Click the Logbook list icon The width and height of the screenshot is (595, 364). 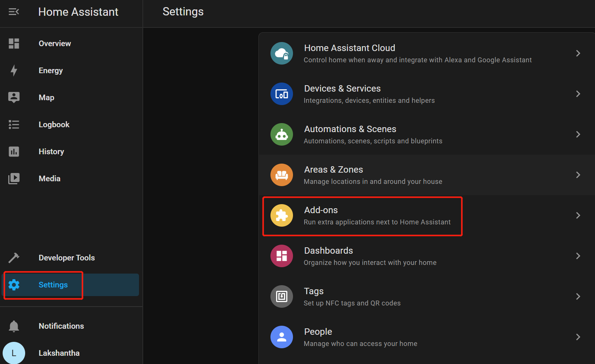(14, 125)
